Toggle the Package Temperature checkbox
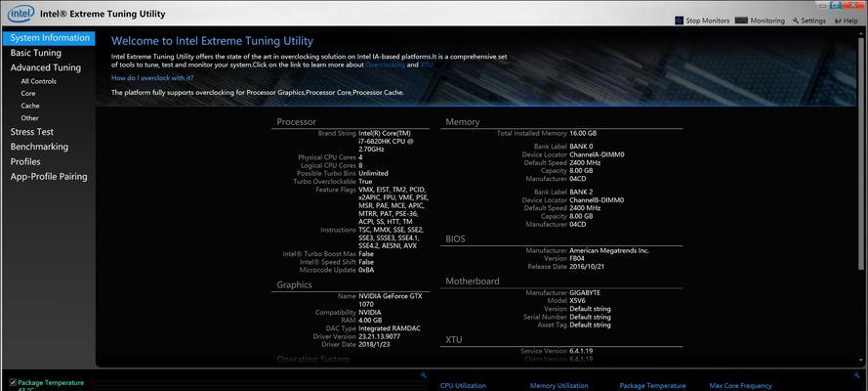The image size is (868, 391). (14, 383)
